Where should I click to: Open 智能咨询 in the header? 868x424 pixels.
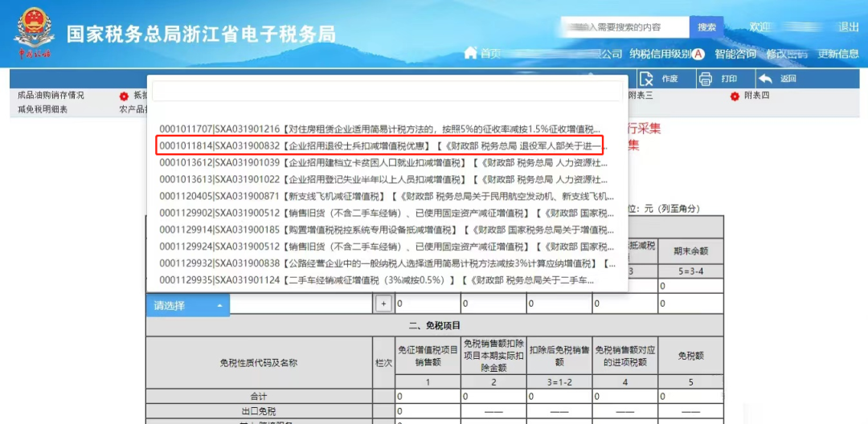coord(735,54)
